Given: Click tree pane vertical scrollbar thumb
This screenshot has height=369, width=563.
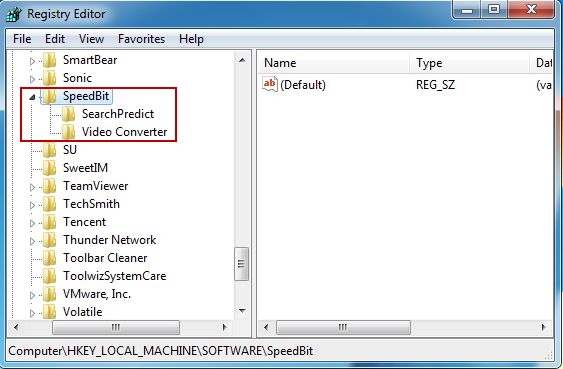Looking at the screenshot, I should [x=241, y=264].
